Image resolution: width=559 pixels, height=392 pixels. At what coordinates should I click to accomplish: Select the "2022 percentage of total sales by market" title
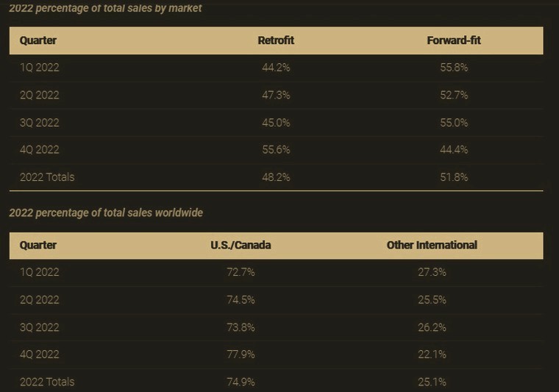tap(105, 8)
